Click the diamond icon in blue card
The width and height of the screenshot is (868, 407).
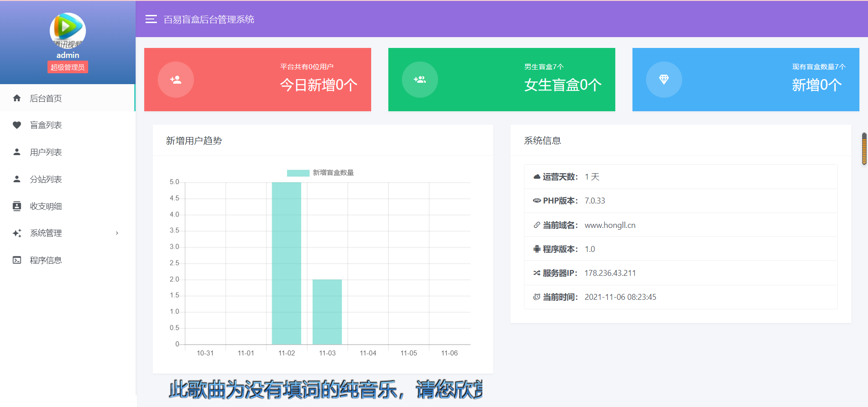pos(664,80)
